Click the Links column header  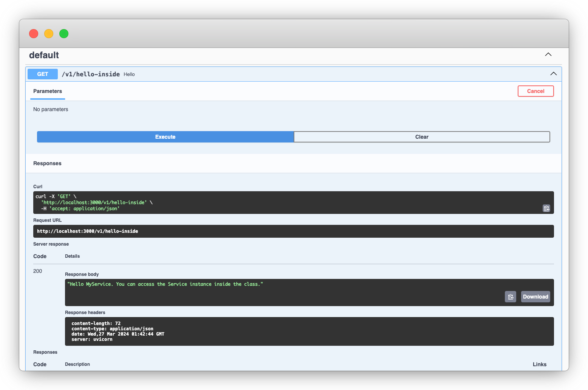(540, 364)
